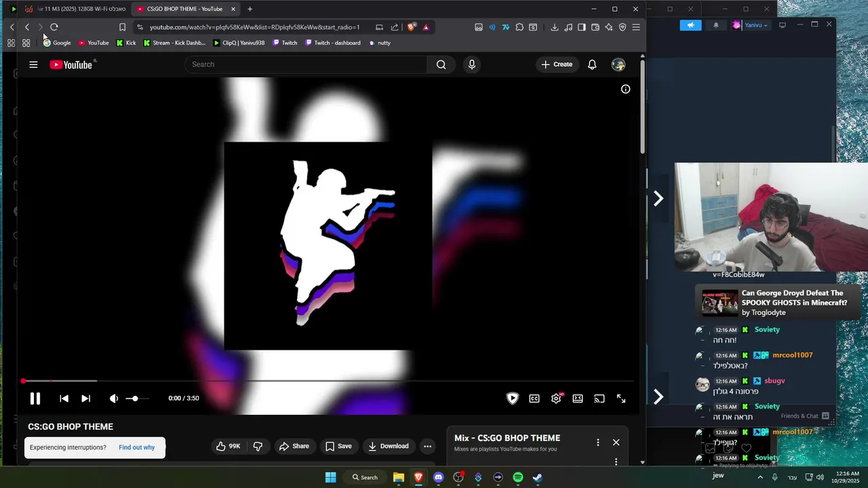
Task: Open notification bell in right window
Action: point(716,25)
